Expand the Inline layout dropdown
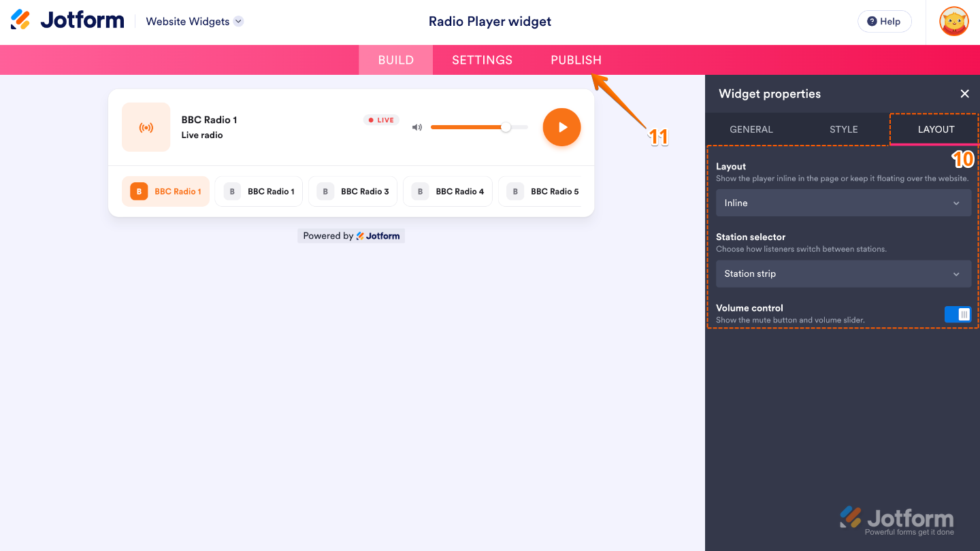Viewport: 980px width, 551px height. tap(843, 203)
